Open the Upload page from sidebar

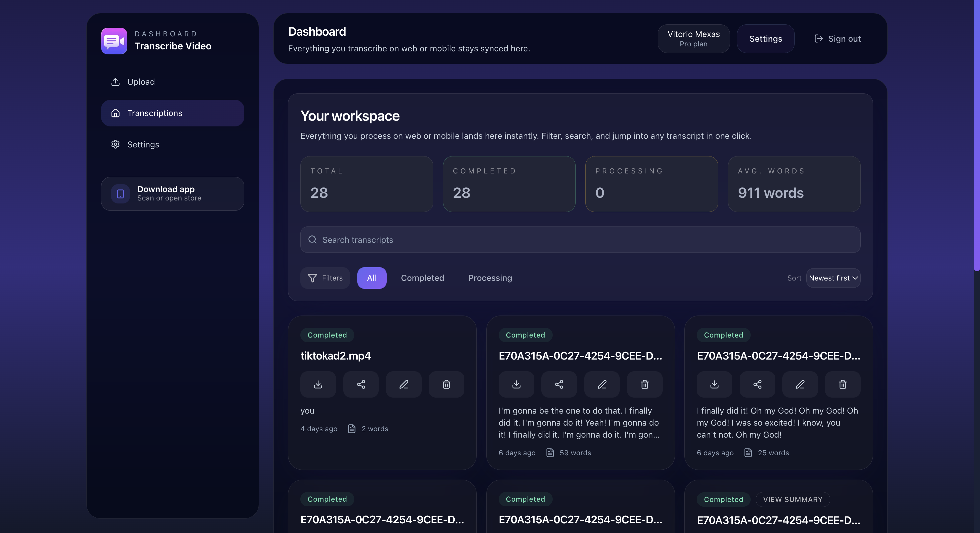coord(172,82)
